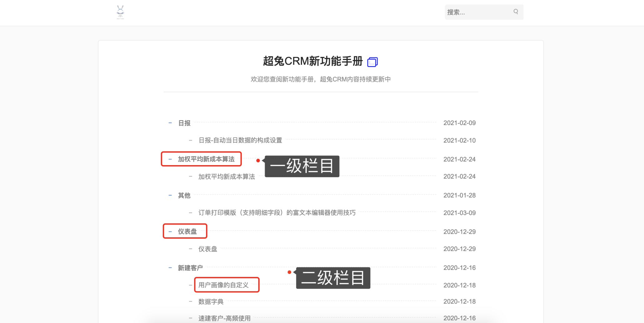Viewport: 644px width, 323px height.
Task: Click the 欢迎您查阅新功能手册 subtitle text
Action: click(x=321, y=79)
